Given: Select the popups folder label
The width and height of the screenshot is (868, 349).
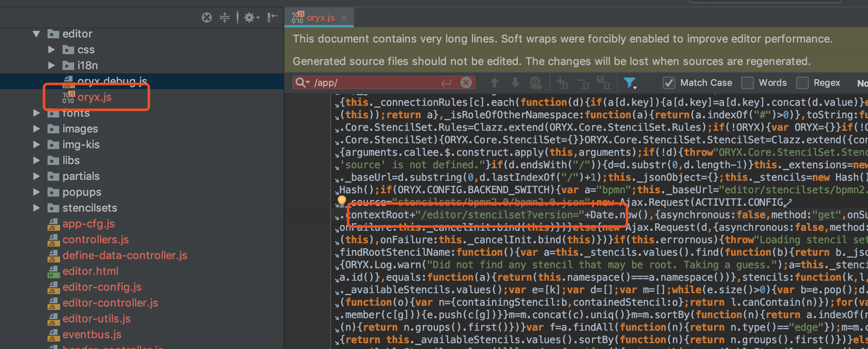Looking at the screenshot, I should [82, 192].
